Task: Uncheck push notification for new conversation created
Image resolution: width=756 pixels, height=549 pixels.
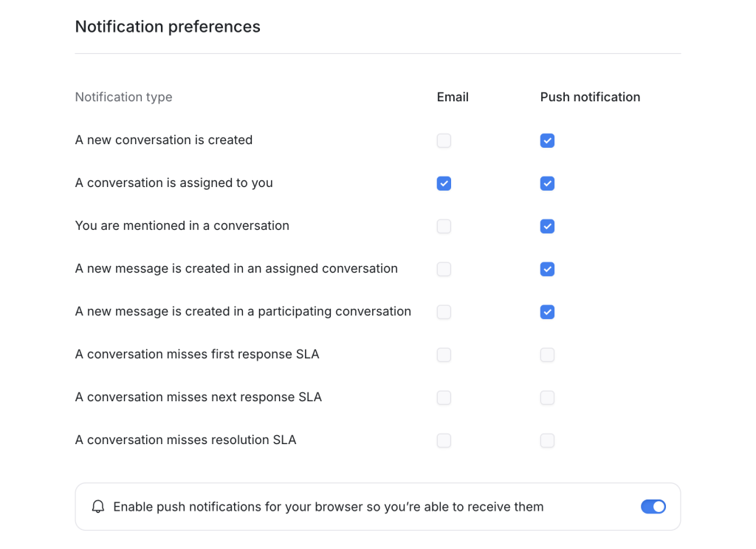Action: pyautogui.click(x=547, y=140)
